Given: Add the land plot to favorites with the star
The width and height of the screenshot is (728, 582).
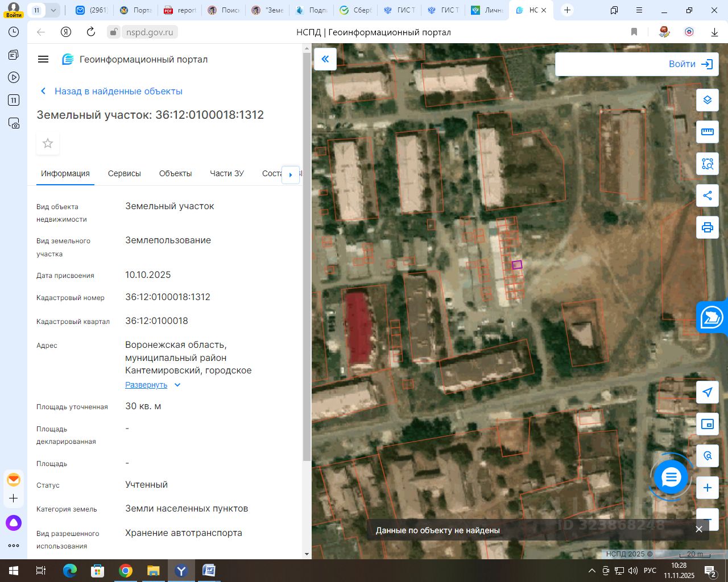Looking at the screenshot, I should point(48,143).
